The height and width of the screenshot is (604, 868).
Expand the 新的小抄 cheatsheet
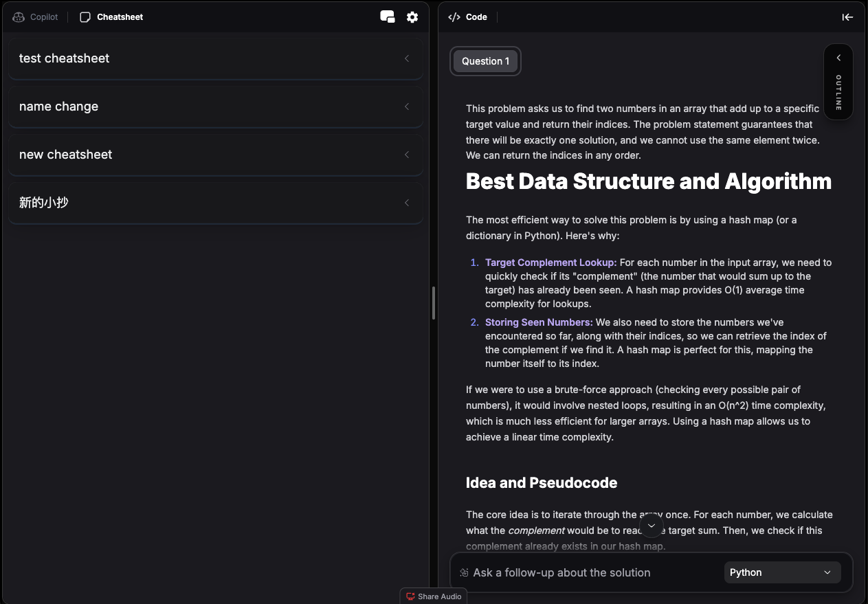tap(406, 203)
